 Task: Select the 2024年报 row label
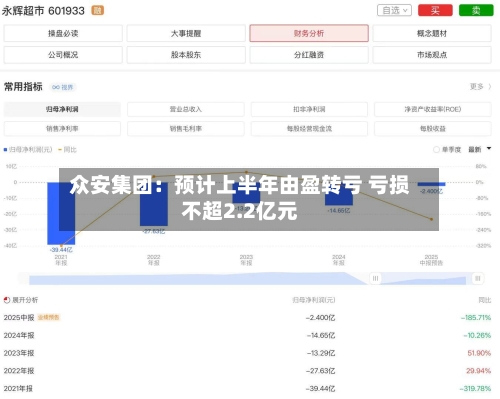point(19,335)
